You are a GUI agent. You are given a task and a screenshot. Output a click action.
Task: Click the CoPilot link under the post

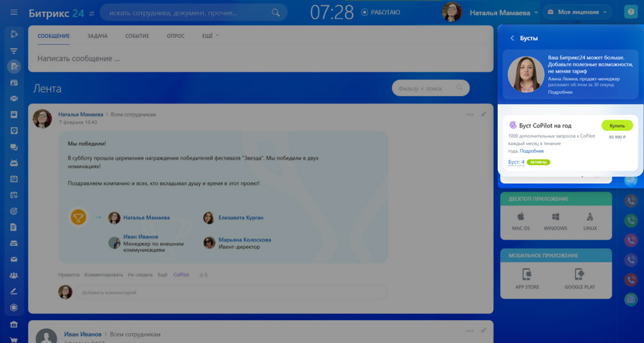[x=181, y=275]
